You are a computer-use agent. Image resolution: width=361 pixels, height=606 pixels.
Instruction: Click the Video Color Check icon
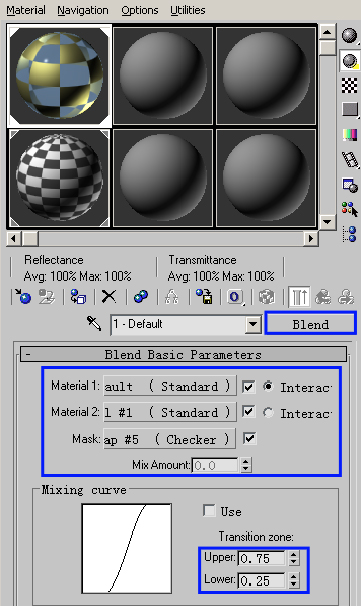point(349,134)
